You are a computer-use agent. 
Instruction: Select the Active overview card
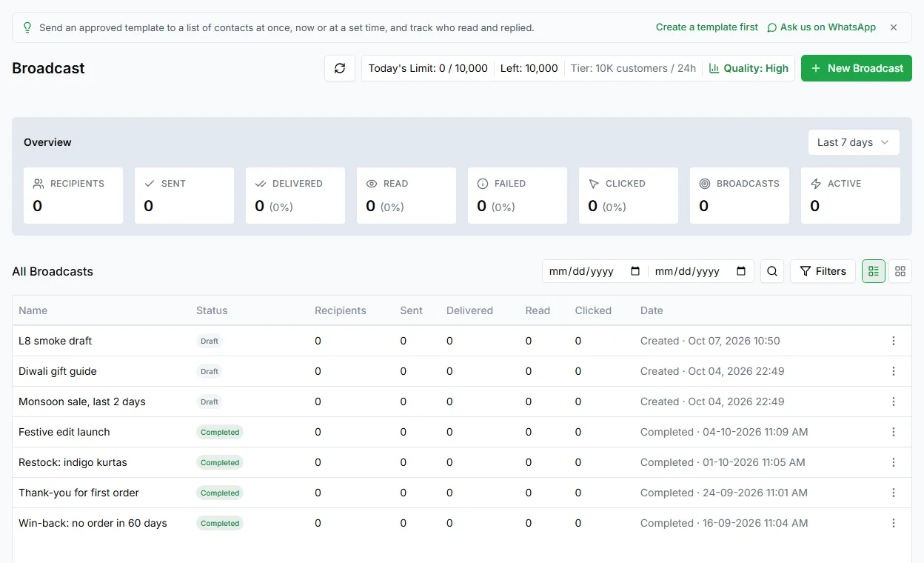coord(851,196)
